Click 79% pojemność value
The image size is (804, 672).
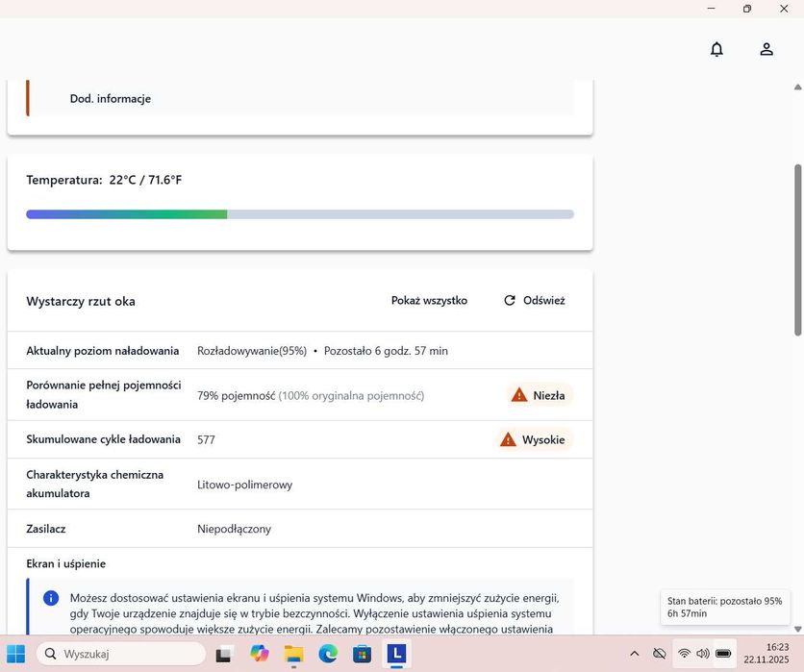click(237, 396)
